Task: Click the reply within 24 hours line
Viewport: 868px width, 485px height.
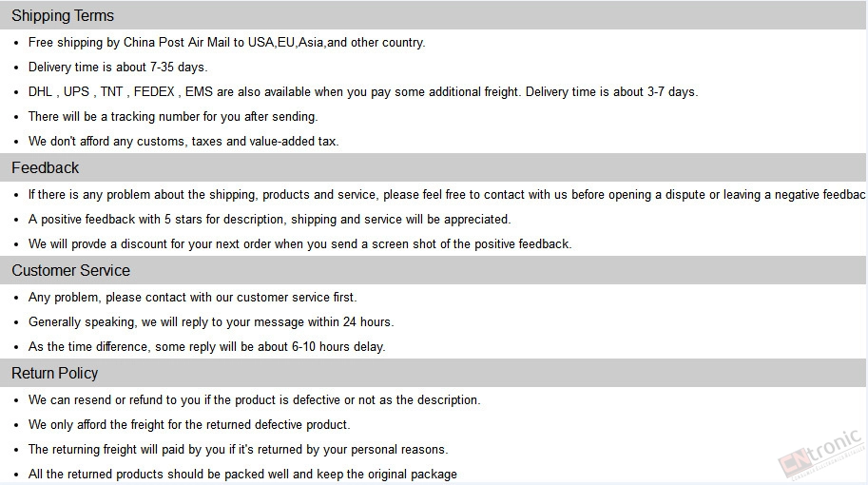Action: pos(211,322)
